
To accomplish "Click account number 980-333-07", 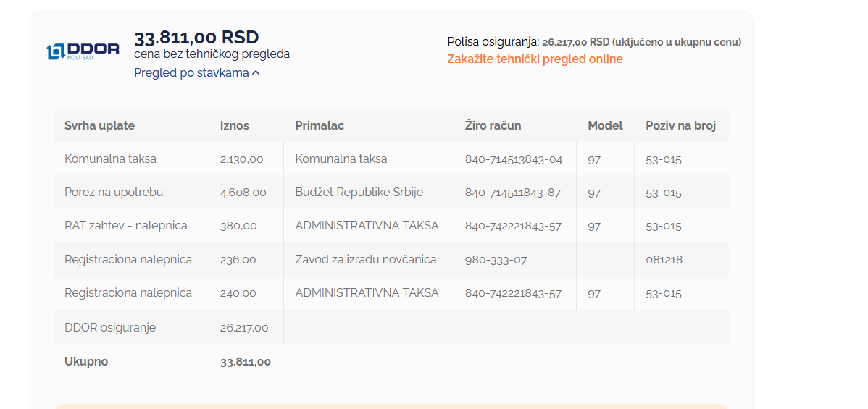I will (496, 260).
